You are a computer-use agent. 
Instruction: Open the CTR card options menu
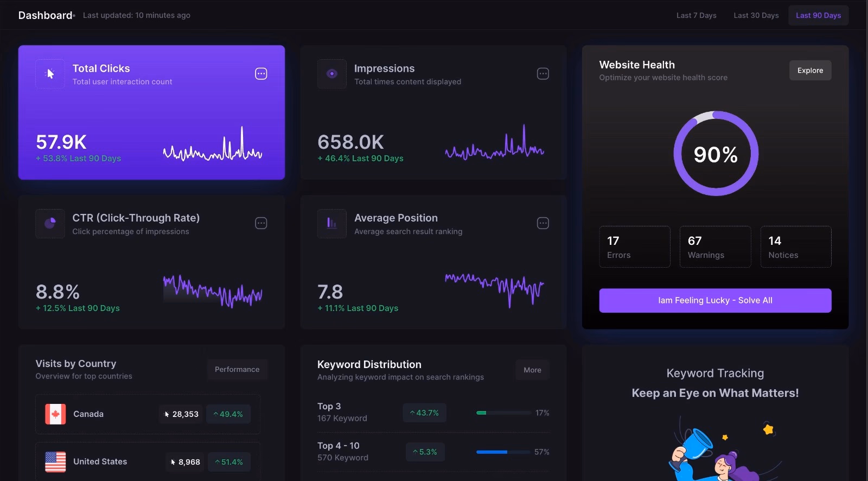[x=261, y=223]
